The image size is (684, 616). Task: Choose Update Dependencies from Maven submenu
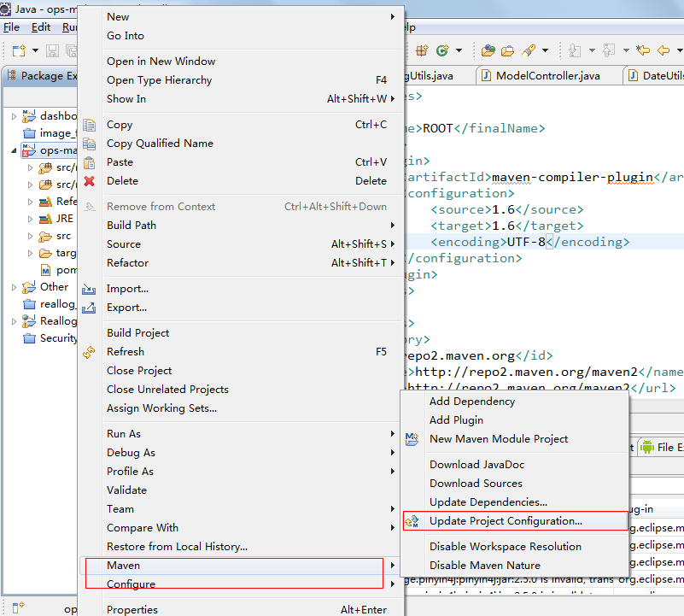tap(488, 502)
